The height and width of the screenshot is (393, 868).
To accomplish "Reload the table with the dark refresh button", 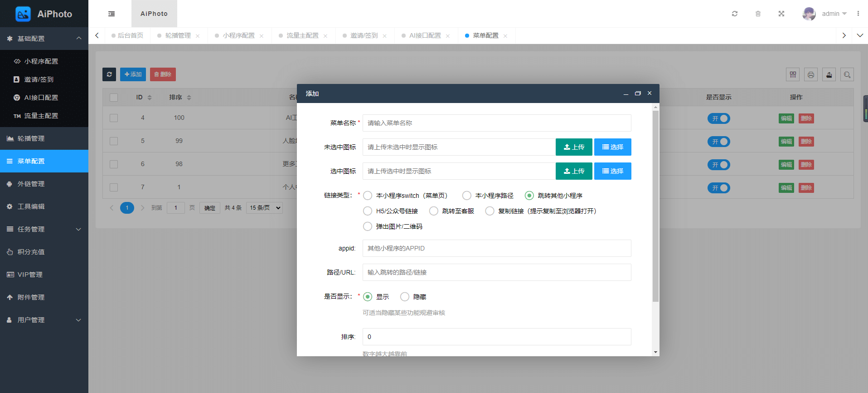I will tap(109, 74).
